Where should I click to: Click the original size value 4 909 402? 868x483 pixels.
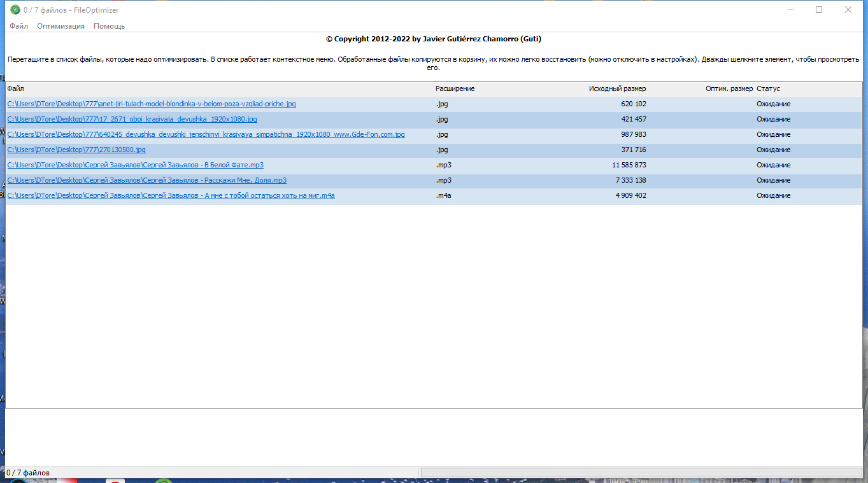click(631, 195)
